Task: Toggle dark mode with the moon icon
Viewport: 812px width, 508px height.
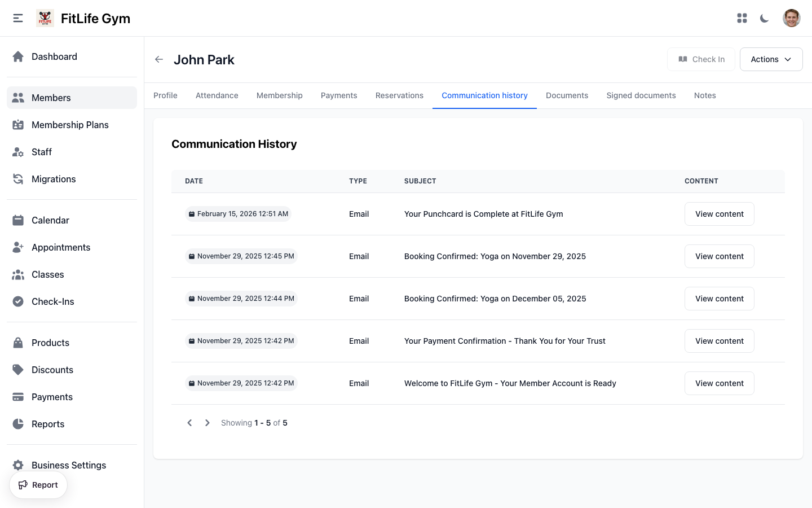Action: click(x=764, y=17)
